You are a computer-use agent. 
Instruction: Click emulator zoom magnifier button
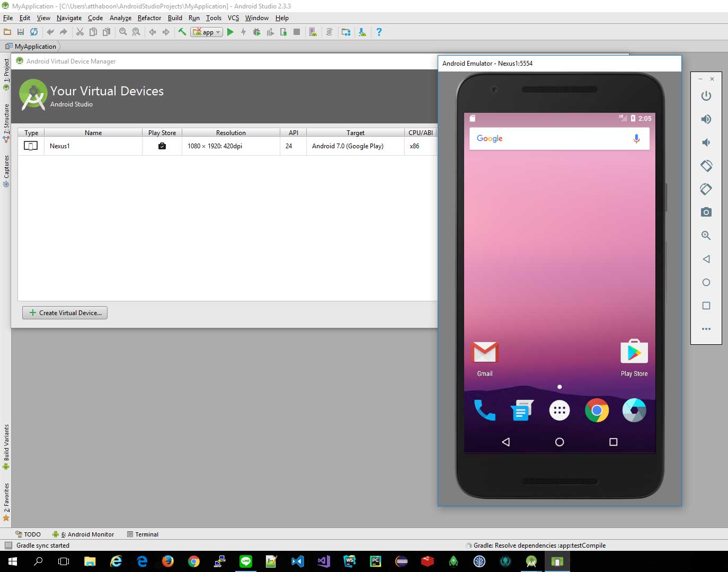[x=706, y=236]
